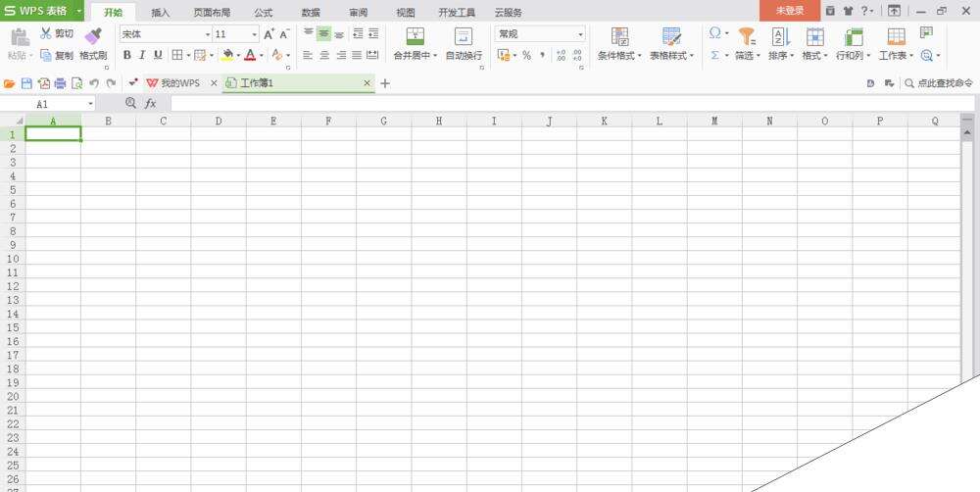
Task: Toggle Bold formatting
Action: (x=126, y=55)
